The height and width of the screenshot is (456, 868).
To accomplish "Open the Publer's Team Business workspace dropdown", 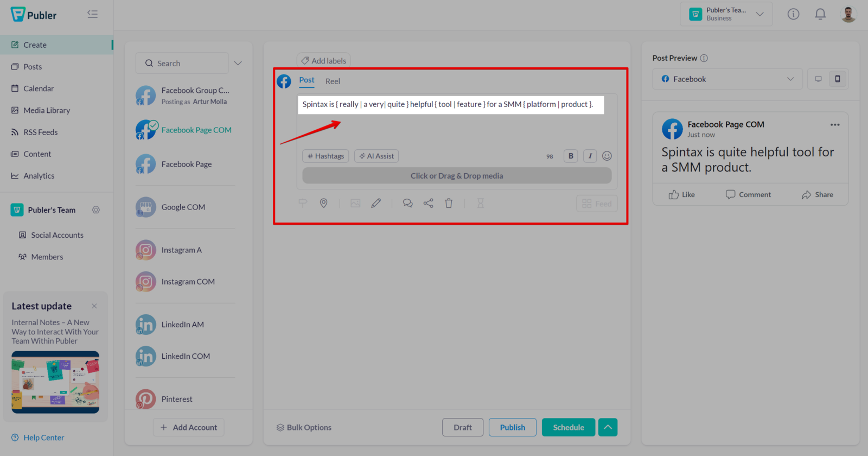I will click(x=726, y=14).
